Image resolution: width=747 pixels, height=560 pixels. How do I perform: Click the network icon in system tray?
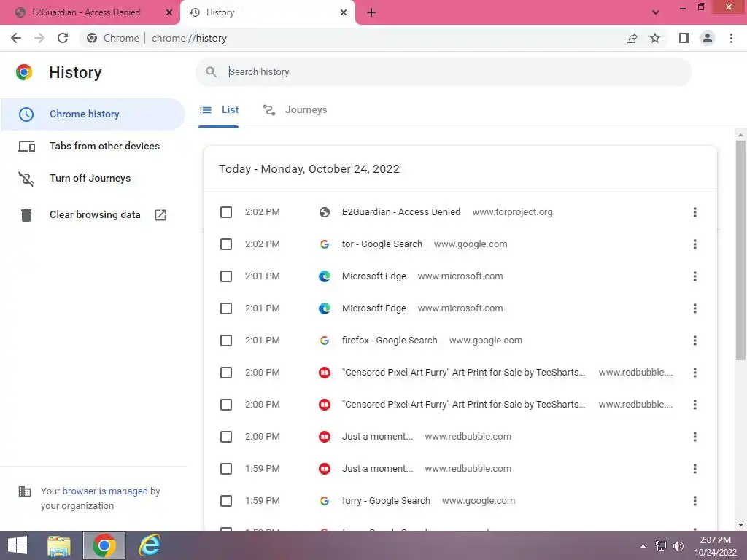pyautogui.click(x=661, y=545)
